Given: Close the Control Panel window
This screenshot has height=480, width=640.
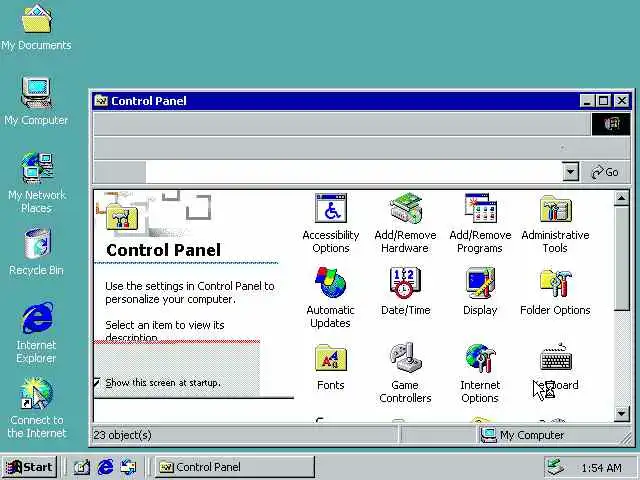Looking at the screenshot, I should [622, 100].
